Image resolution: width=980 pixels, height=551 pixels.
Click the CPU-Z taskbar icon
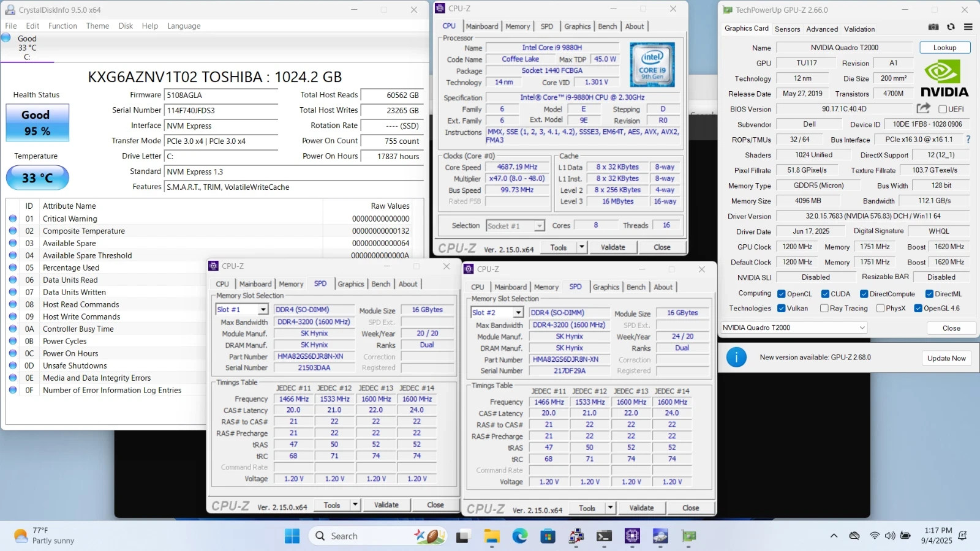(632, 536)
